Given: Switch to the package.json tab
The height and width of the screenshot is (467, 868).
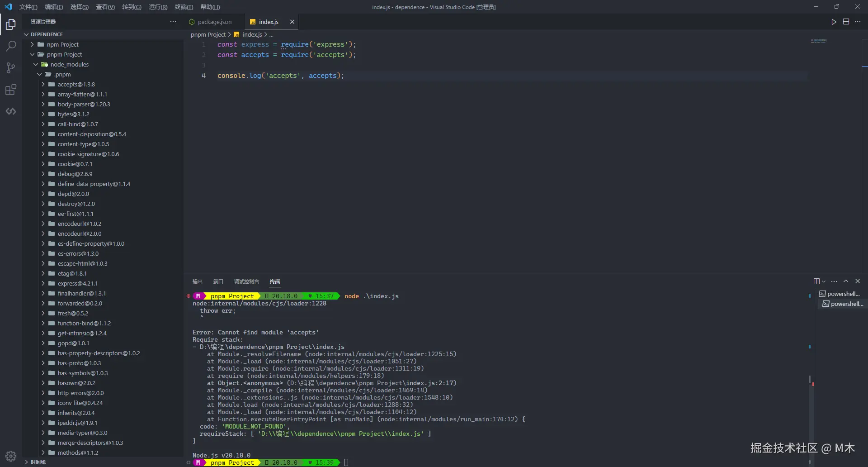Looking at the screenshot, I should pos(214,22).
